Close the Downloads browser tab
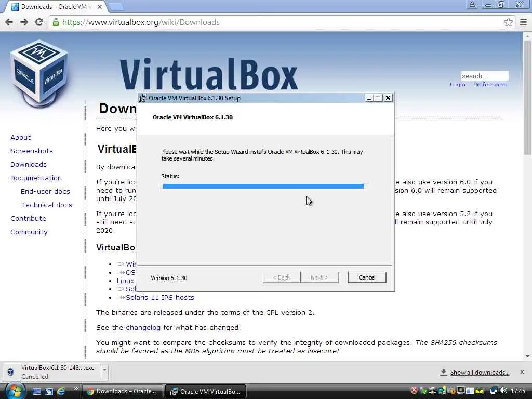This screenshot has width=532, height=399. [x=99, y=6]
